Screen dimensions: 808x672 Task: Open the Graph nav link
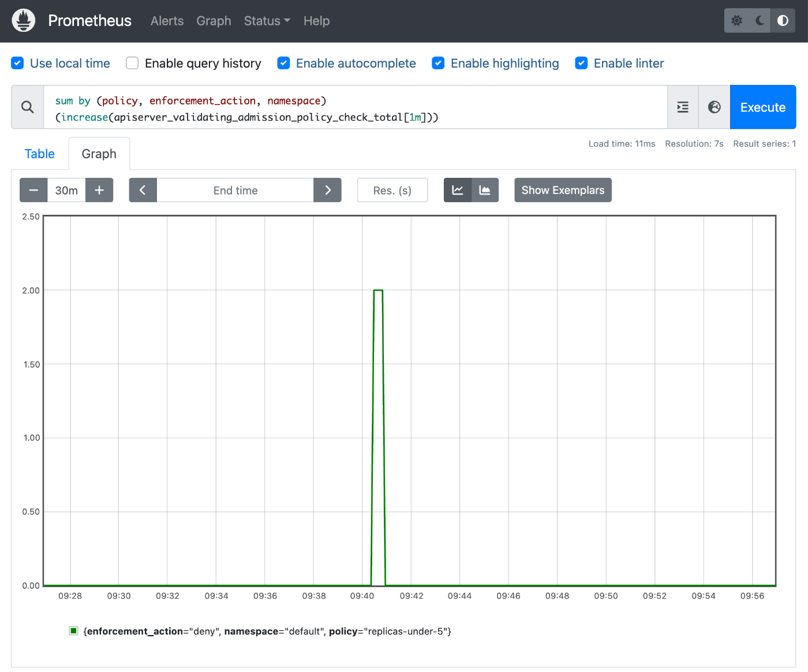(x=214, y=21)
